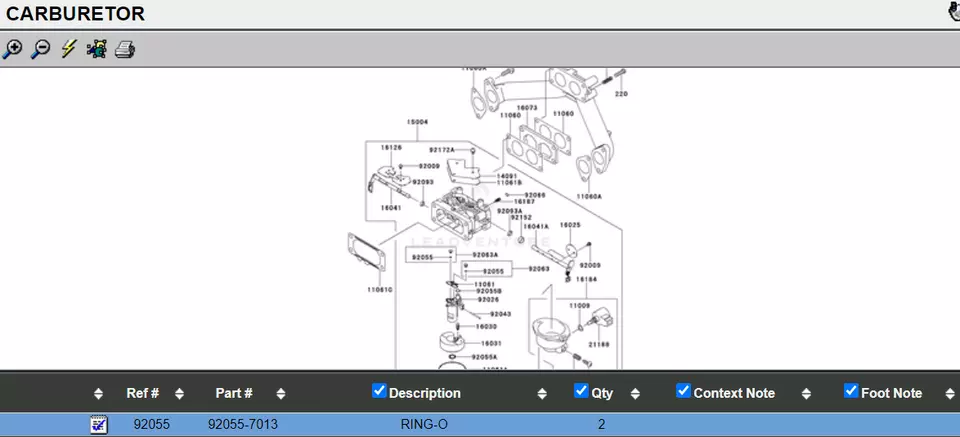This screenshot has width=960, height=437.
Task: Select the RING-O description cell
Action: tap(424, 425)
